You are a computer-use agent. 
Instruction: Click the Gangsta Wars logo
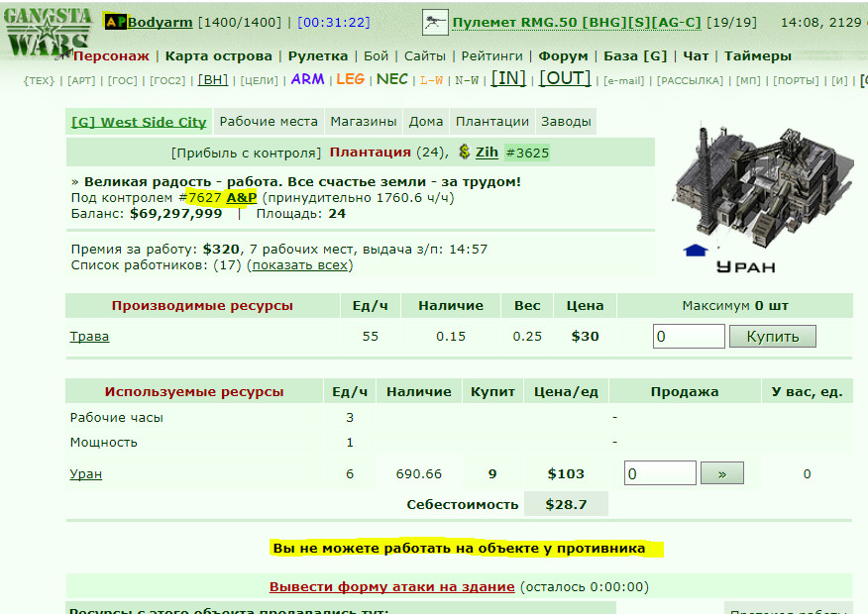(47, 32)
